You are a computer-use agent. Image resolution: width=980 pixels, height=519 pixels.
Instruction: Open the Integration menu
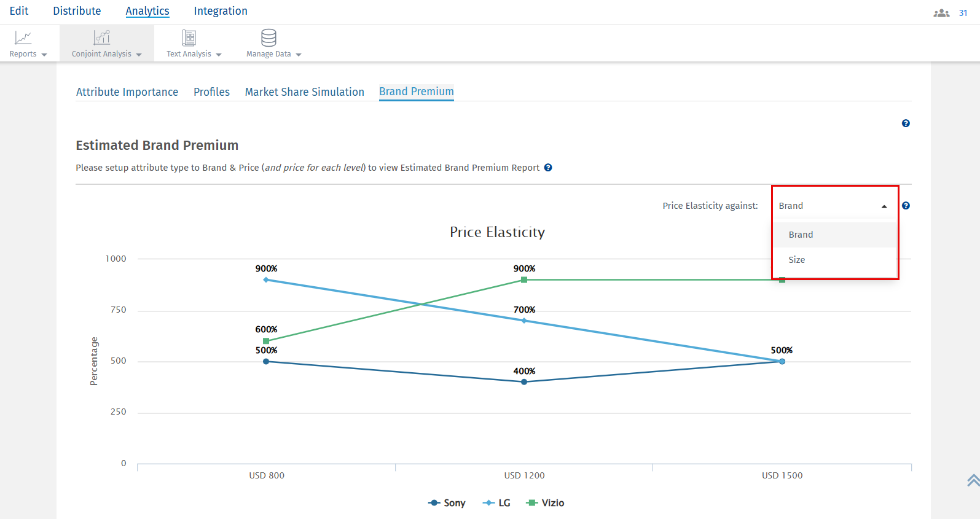(x=221, y=11)
